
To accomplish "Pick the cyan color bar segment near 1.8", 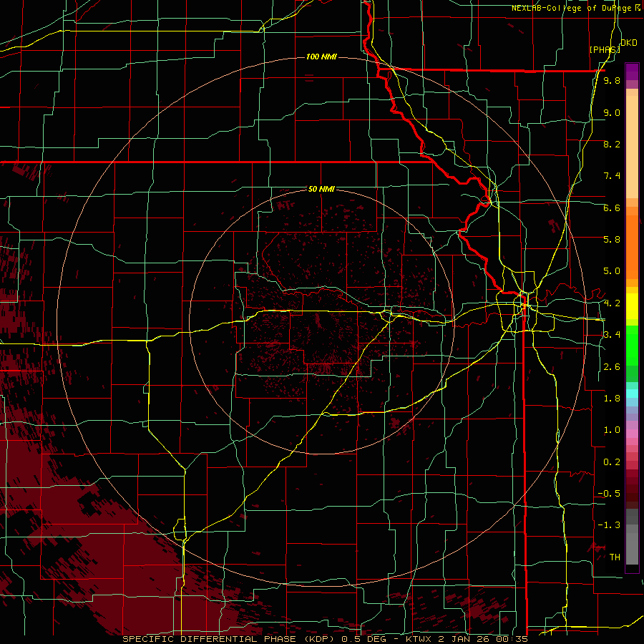I will (x=632, y=394).
